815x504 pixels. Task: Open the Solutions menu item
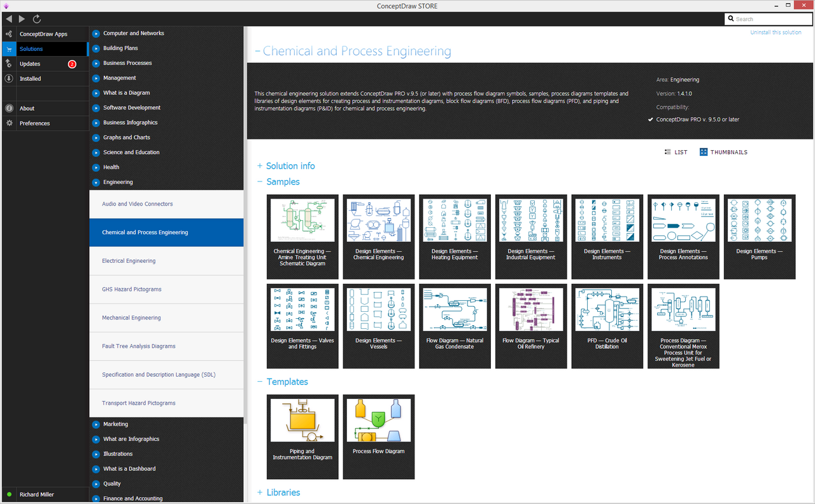[x=44, y=49]
